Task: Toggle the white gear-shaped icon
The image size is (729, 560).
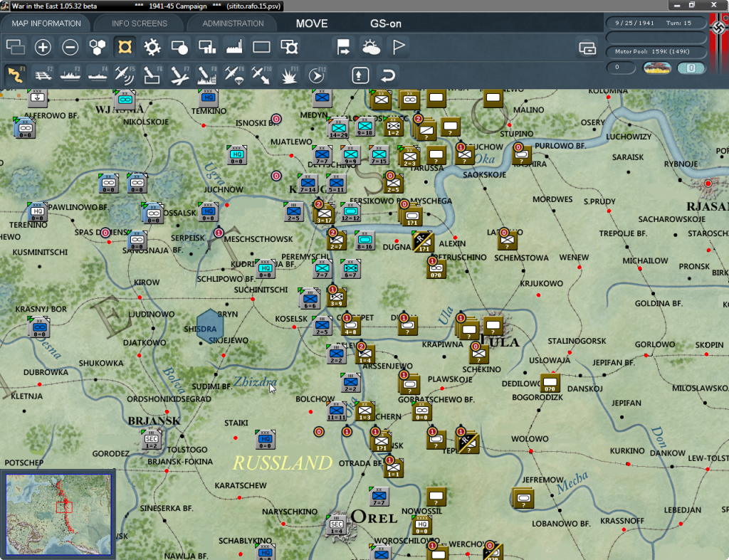Action: click(152, 47)
